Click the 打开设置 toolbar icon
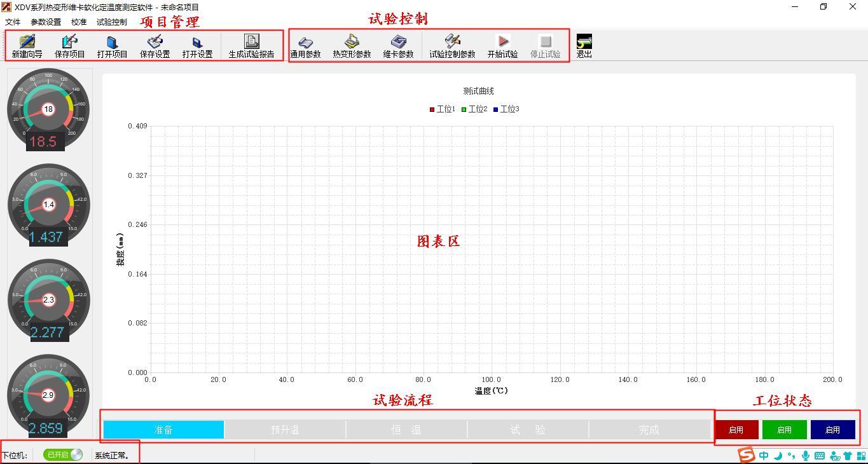 click(197, 46)
